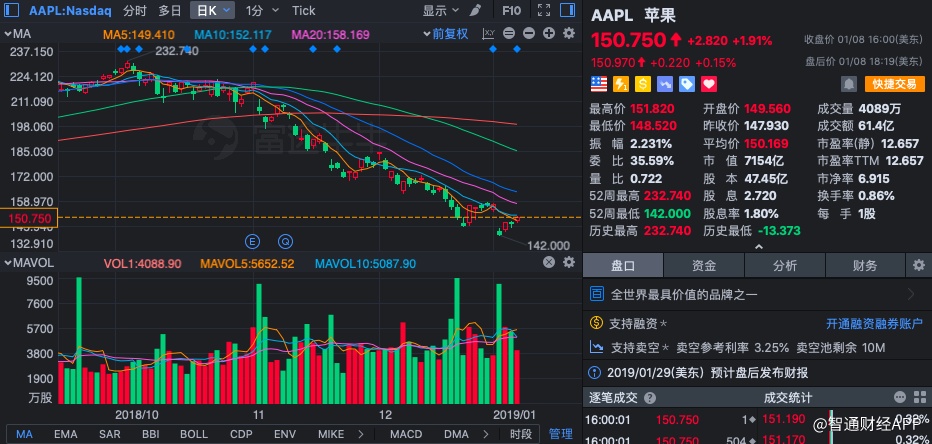Select the MA indicator
Image resolution: width=932 pixels, height=444 pixels.
(24, 434)
